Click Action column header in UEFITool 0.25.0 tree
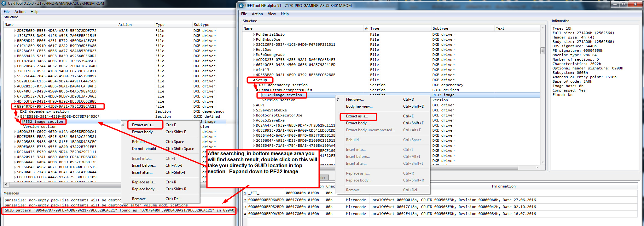Viewport: 644px width, 226px height. point(136,25)
